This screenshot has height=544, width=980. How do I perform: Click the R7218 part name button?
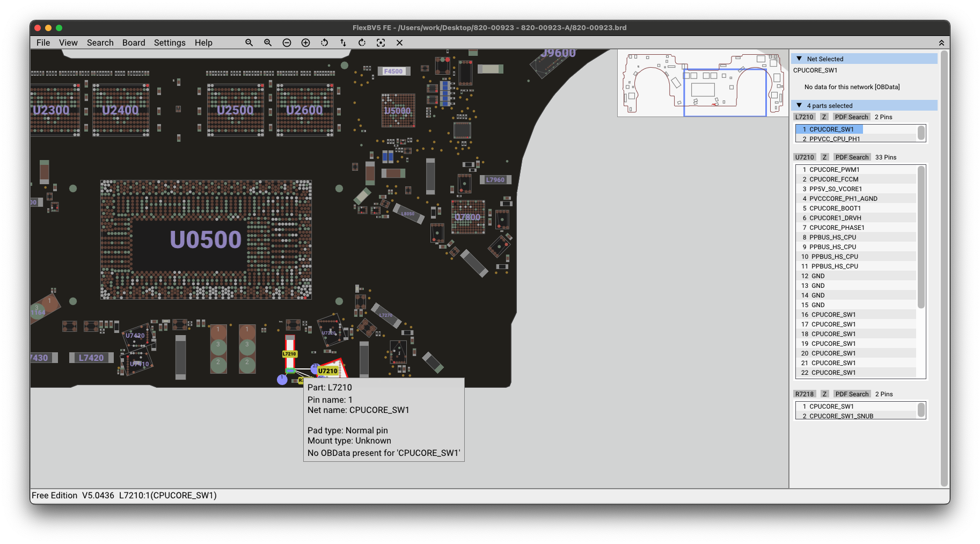pos(805,394)
